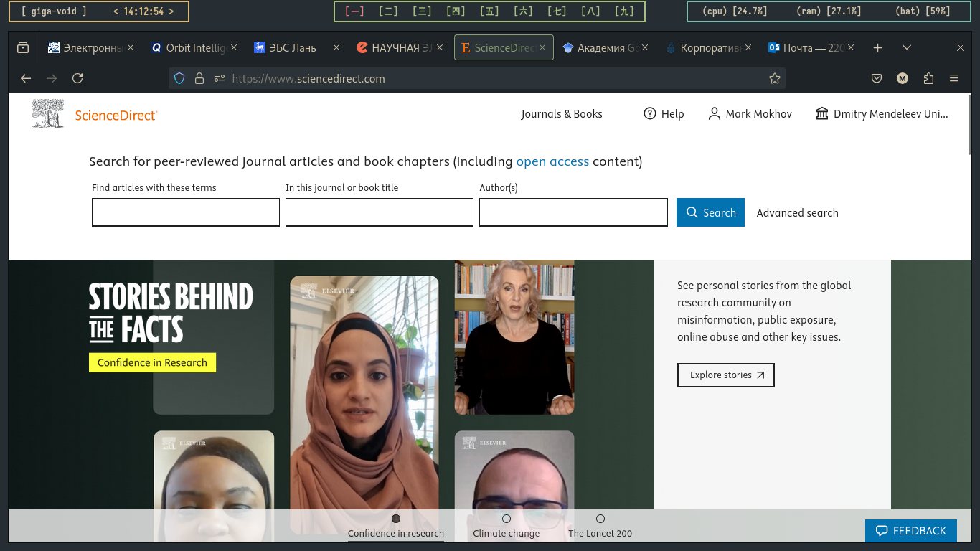Close the Orbit Intelligence tab
The width and height of the screenshot is (980, 551).
[x=233, y=48]
